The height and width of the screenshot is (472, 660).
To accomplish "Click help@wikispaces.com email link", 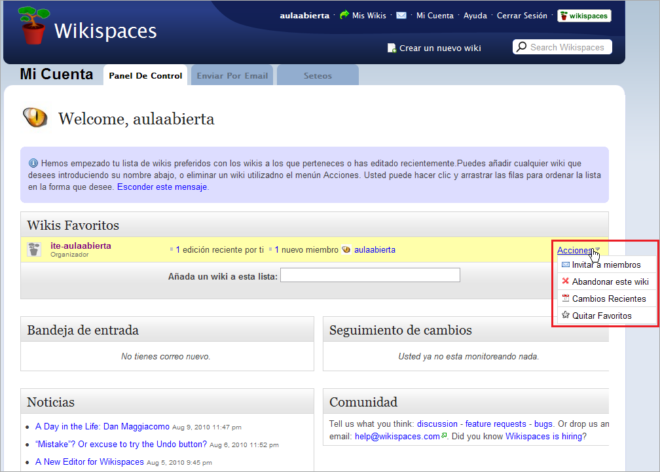I will click(397, 436).
